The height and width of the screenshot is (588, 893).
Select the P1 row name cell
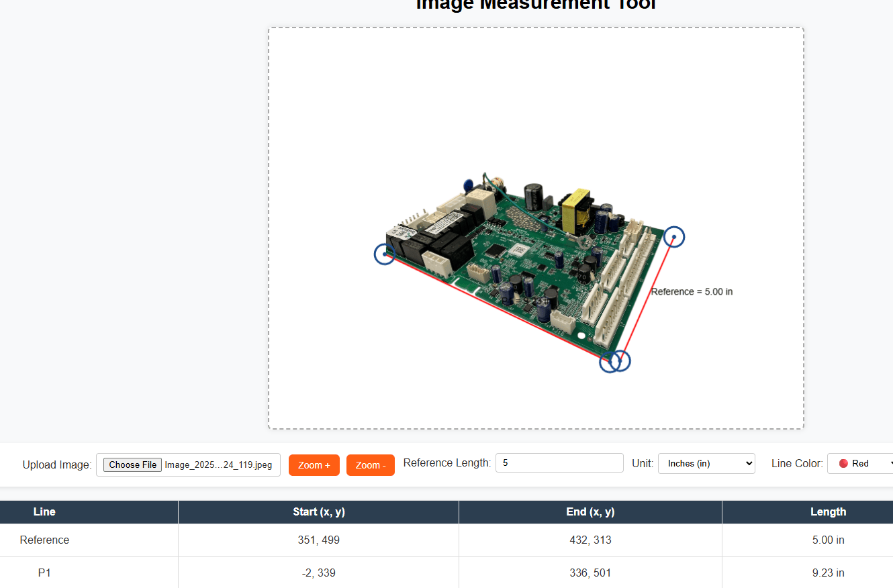click(44, 573)
